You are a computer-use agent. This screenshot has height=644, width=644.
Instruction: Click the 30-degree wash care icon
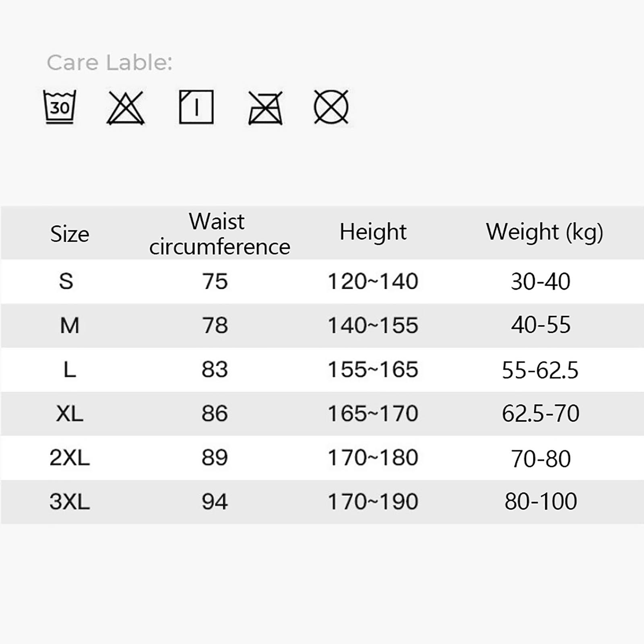click(60, 107)
